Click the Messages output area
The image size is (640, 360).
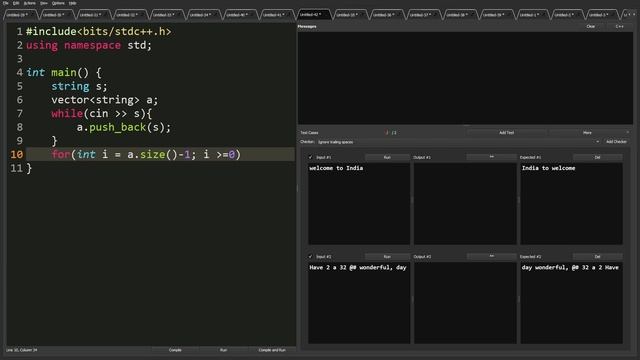(x=465, y=78)
